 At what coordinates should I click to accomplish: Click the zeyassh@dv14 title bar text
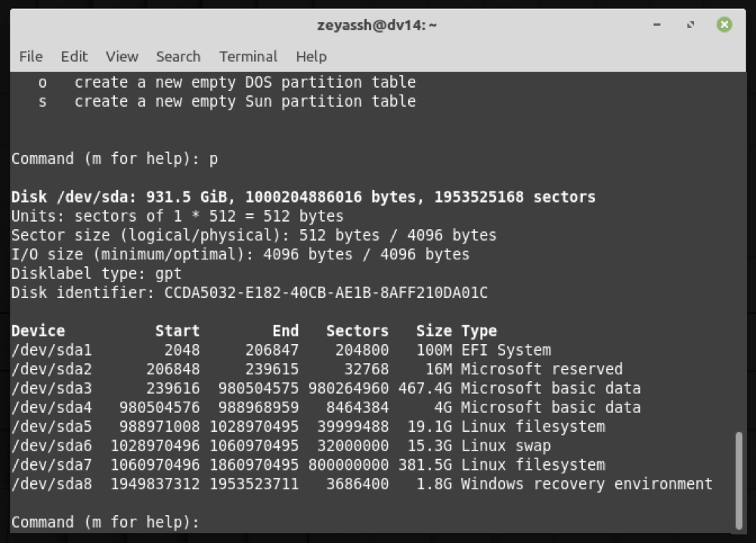378,24
